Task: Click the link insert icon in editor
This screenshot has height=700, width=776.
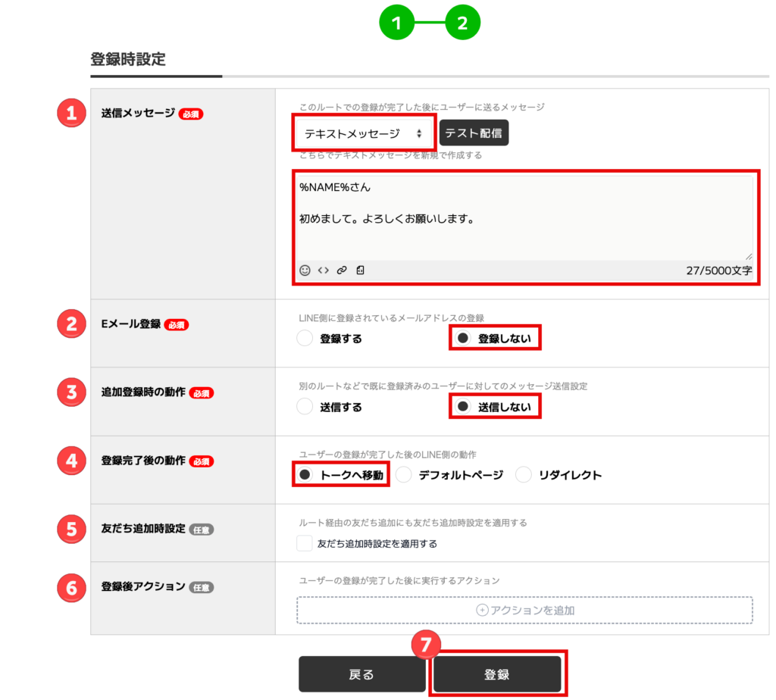Action: coord(342,270)
